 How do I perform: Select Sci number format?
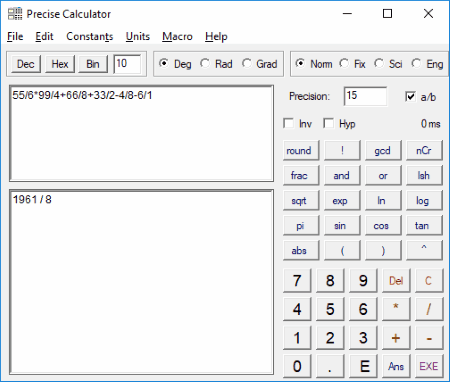[388, 64]
